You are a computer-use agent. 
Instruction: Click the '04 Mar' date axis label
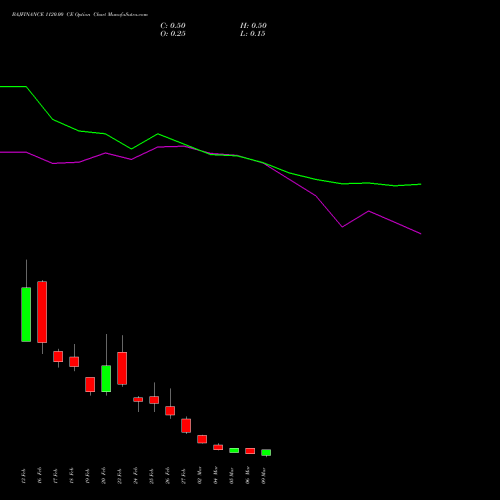click(215, 475)
